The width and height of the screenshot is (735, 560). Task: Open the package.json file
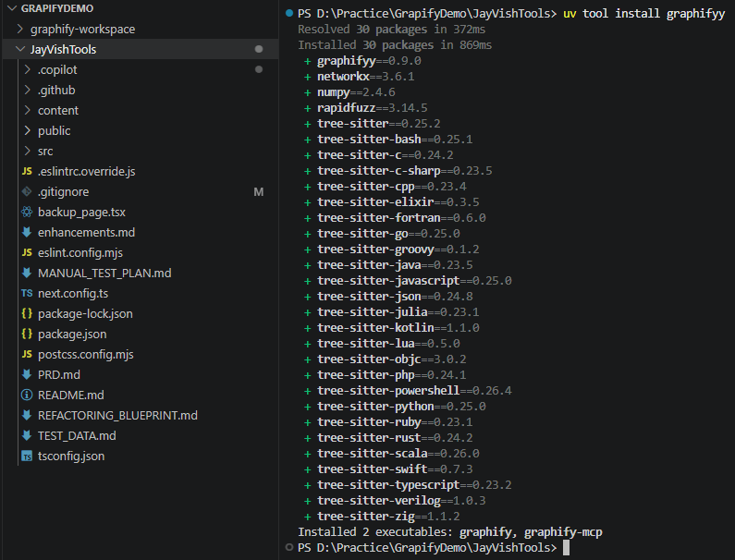(x=72, y=335)
